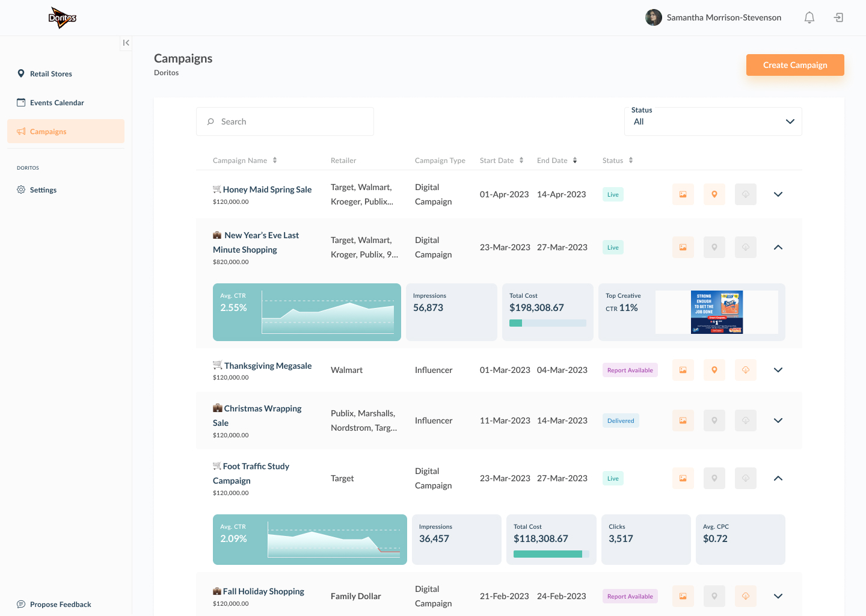
Task: Click download icon for New Year's Eve campaign
Action: 746,247
